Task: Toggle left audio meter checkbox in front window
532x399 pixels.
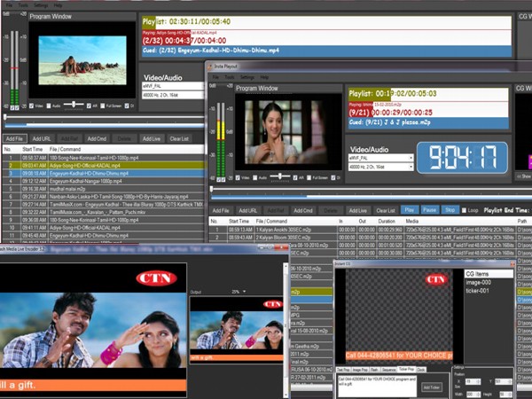Action: coord(219,179)
